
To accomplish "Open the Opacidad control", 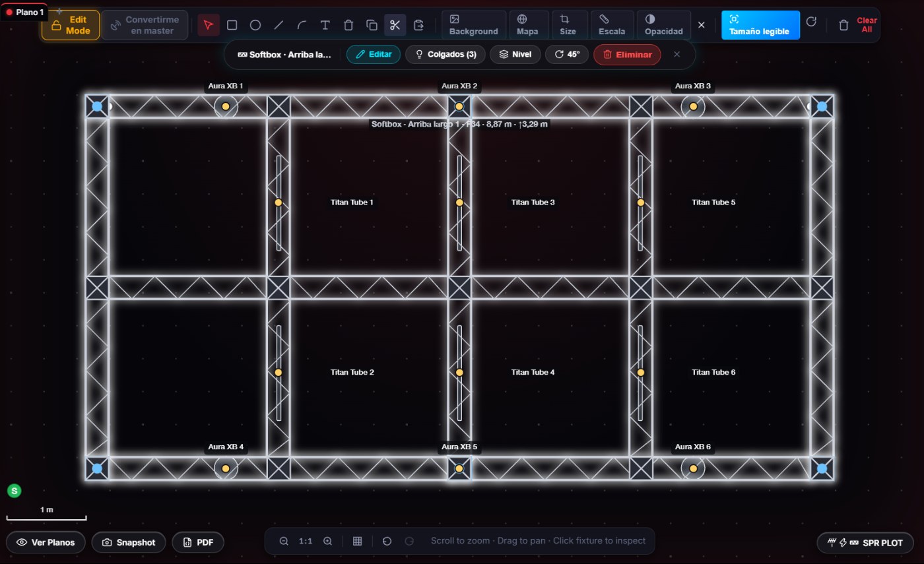I will coord(664,25).
